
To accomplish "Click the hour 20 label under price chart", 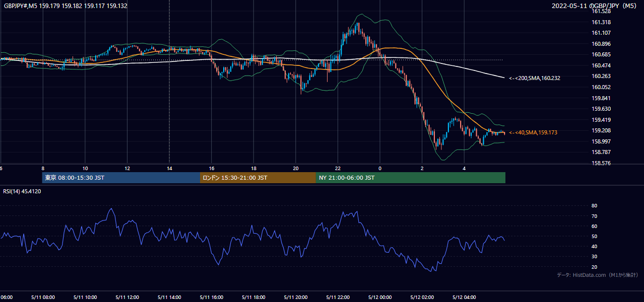I will pos(296,169).
